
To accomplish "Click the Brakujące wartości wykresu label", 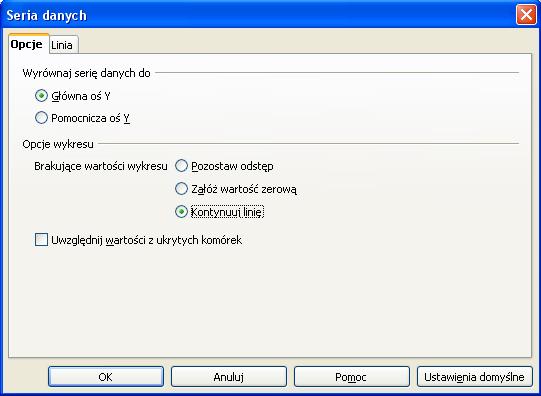I will tap(101, 166).
